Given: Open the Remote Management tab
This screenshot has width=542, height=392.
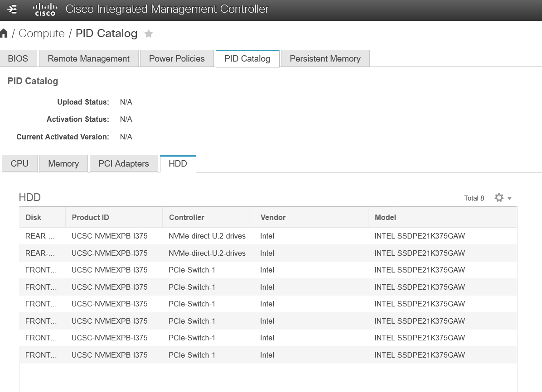Looking at the screenshot, I should pos(88,58).
